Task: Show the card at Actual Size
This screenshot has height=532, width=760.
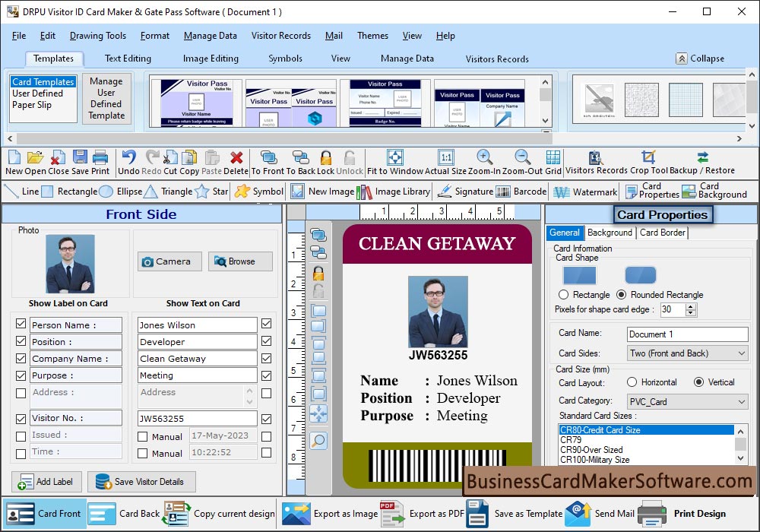Action: [x=446, y=157]
